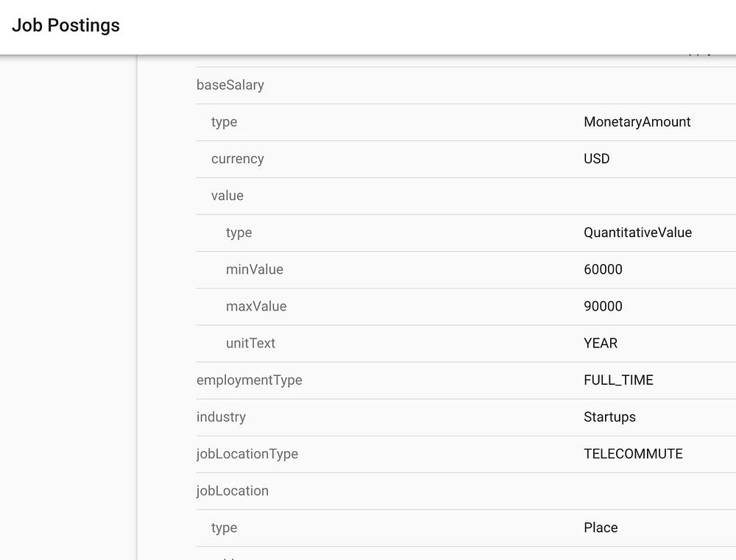
Task: Select the industry property label
Action: tap(221, 417)
